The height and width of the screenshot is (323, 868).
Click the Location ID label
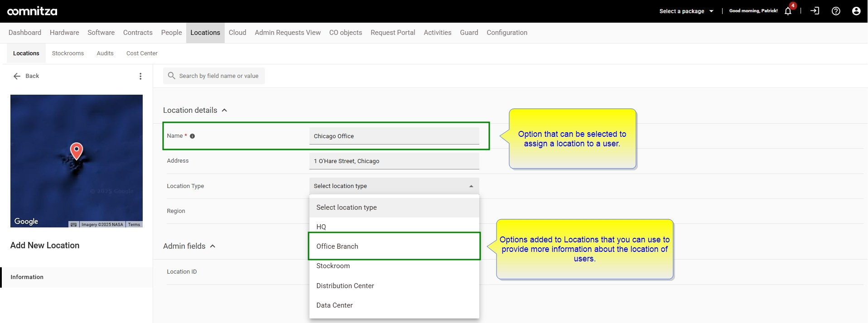(x=182, y=272)
